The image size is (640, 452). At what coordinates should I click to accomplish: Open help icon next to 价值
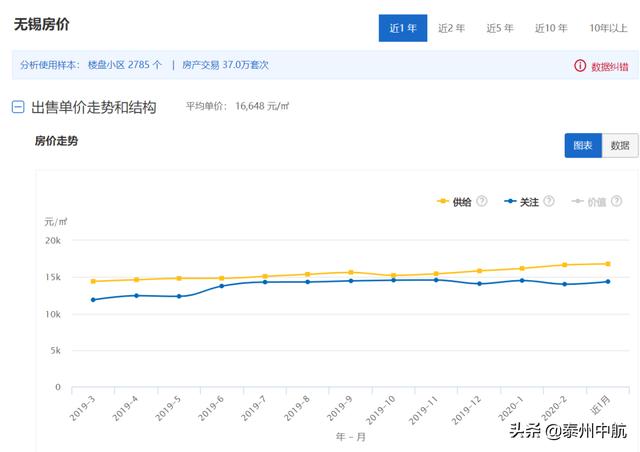[x=617, y=201]
